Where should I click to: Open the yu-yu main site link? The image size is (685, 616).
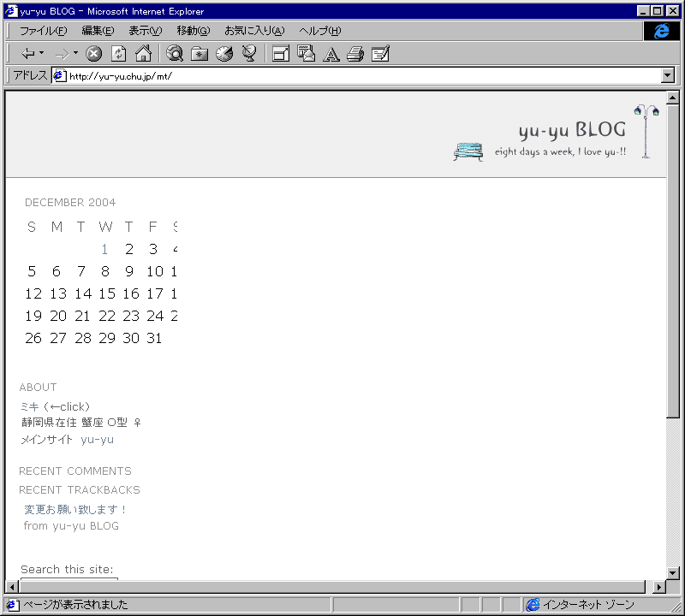tap(97, 440)
